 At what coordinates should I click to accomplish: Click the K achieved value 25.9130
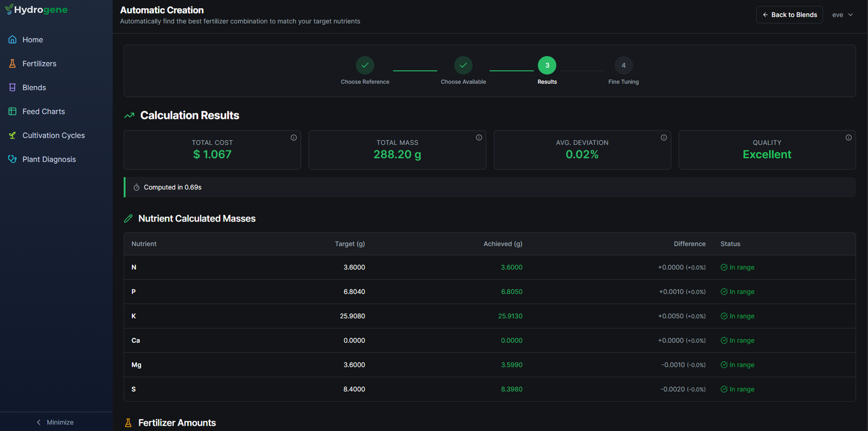tap(510, 316)
